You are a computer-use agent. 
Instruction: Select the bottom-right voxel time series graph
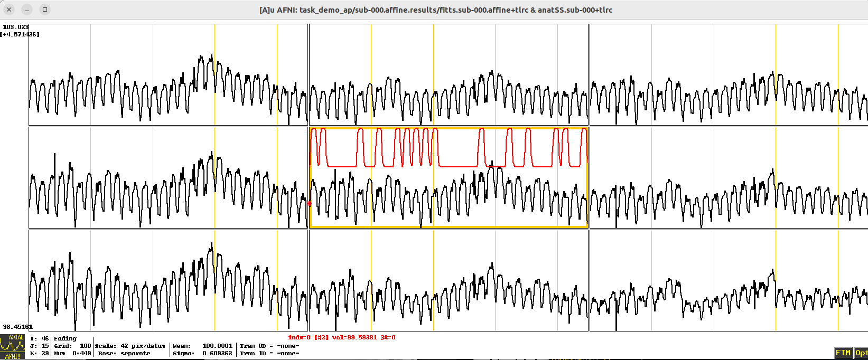click(728, 280)
